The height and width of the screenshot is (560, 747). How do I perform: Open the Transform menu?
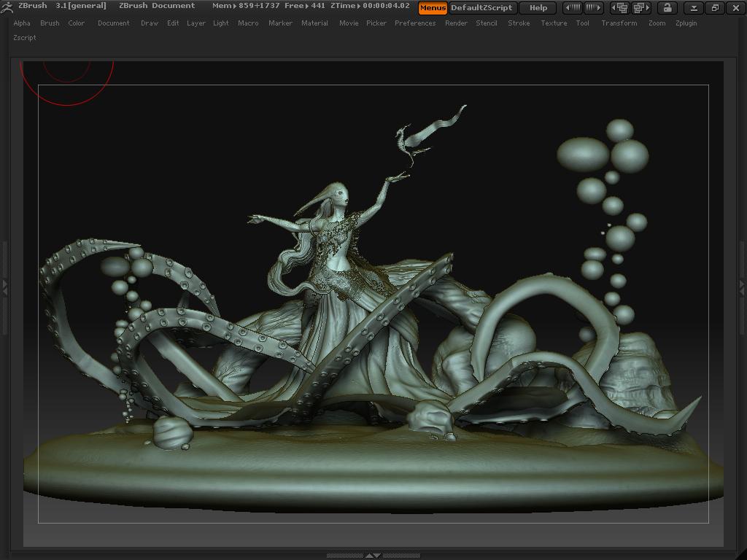(x=619, y=23)
